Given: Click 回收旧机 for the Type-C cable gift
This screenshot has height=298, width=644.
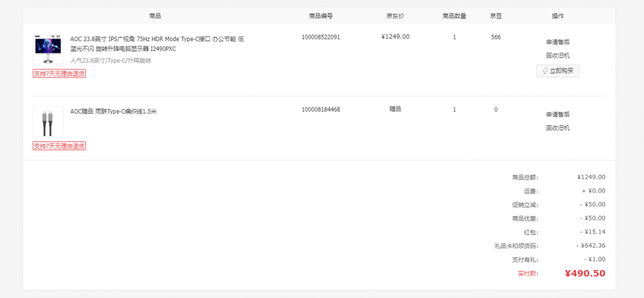Looking at the screenshot, I should click(557, 128).
